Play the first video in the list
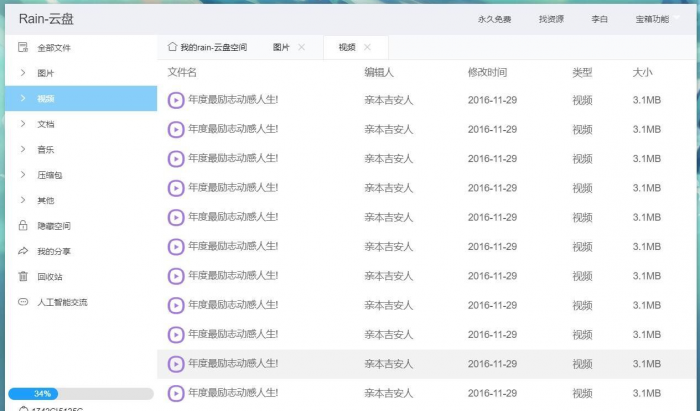The height and width of the screenshot is (411, 700). click(176, 100)
